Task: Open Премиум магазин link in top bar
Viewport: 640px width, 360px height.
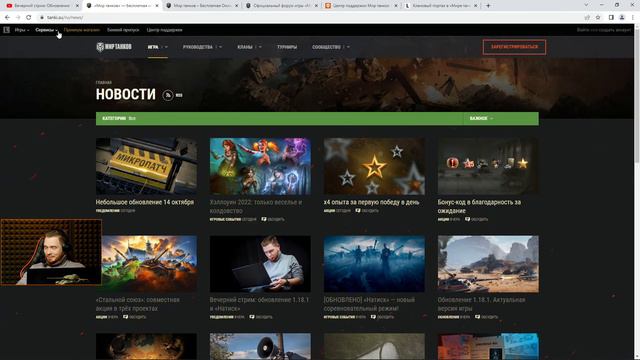Action: coord(82,30)
